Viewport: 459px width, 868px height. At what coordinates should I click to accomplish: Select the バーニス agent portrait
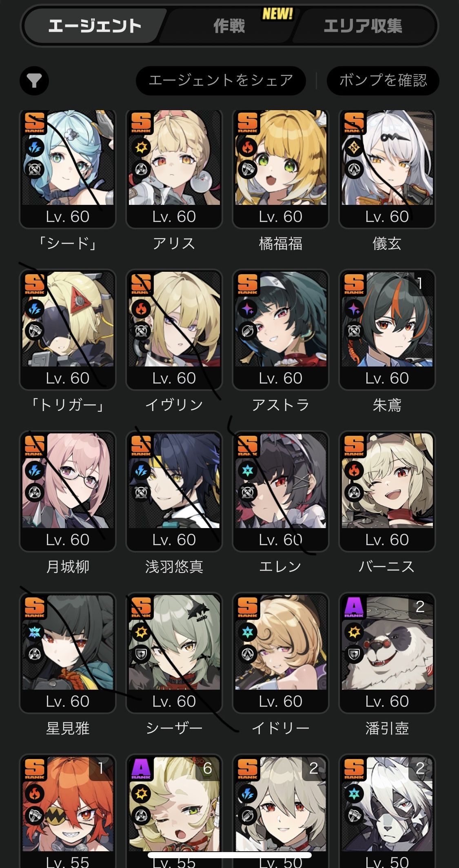pos(387,492)
